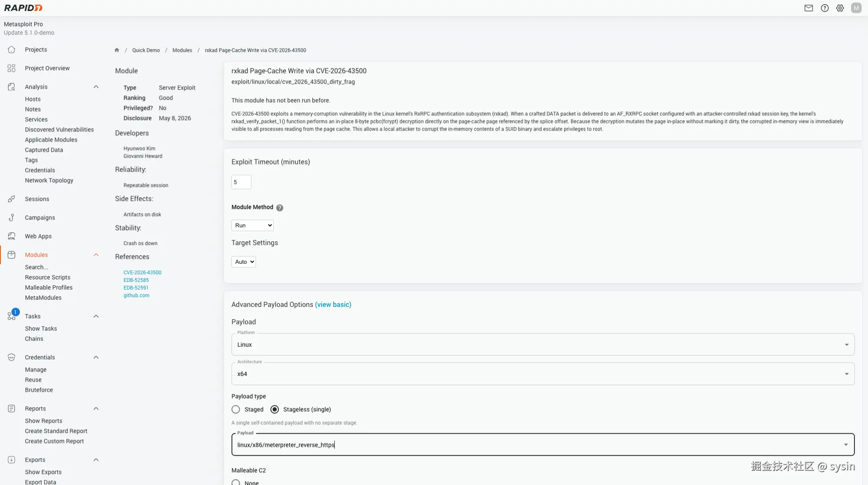868x485 pixels.
Task: Open the user avatar M menu
Action: click(x=856, y=8)
